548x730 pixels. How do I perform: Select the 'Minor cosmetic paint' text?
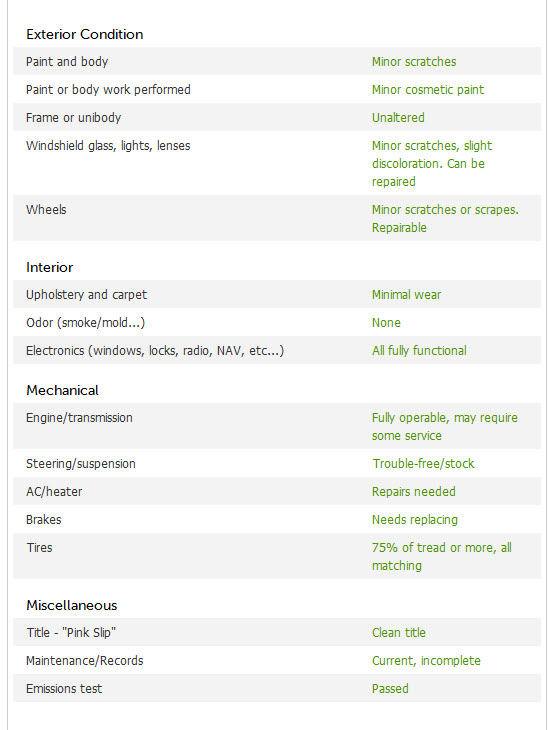coord(427,89)
